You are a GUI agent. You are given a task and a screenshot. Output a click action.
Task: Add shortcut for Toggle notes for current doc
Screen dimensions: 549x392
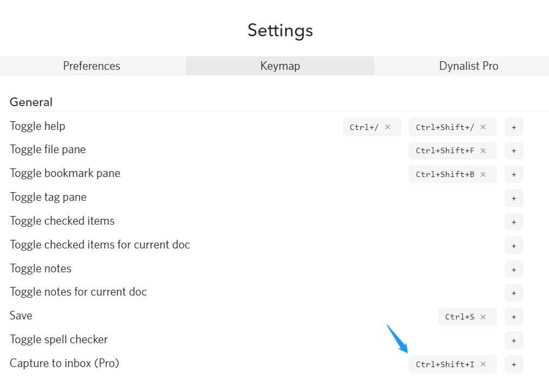[514, 293]
